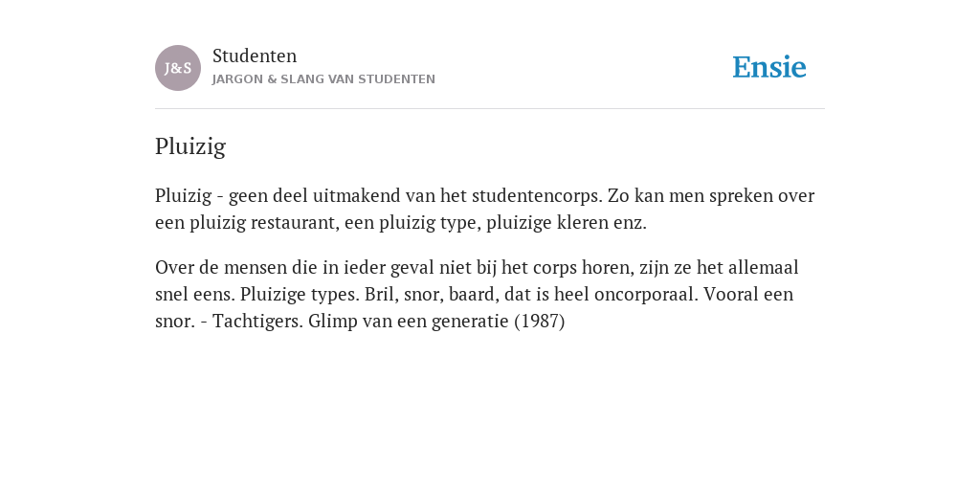Select the Jargon & Slang van Studenten subtitle
This screenshot has width=980, height=490.
click(x=323, y=79)
